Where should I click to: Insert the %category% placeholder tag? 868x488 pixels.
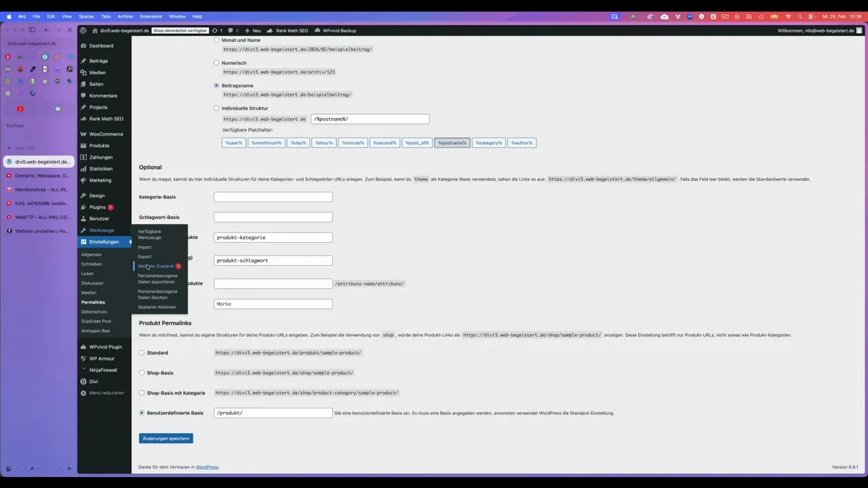coord(488,142)
